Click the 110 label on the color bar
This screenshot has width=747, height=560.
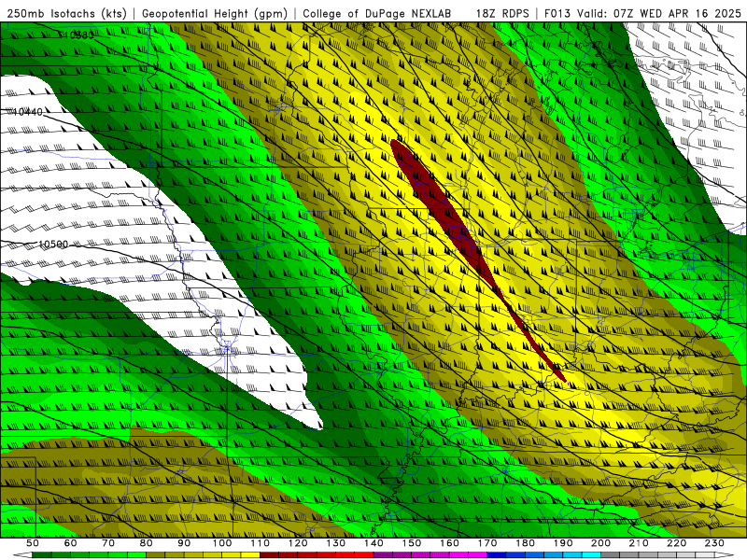(x=261, y=543)
